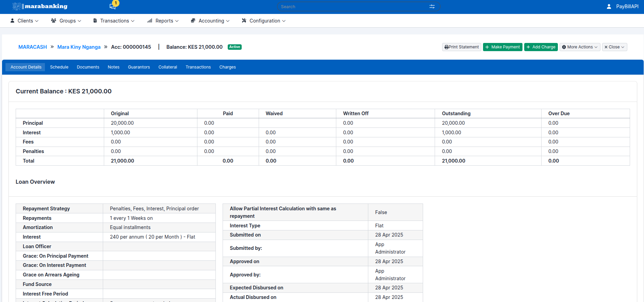Click the Accounting coins icon
The height and width of the screenshot is (302, 644).
tap(193, 20)
